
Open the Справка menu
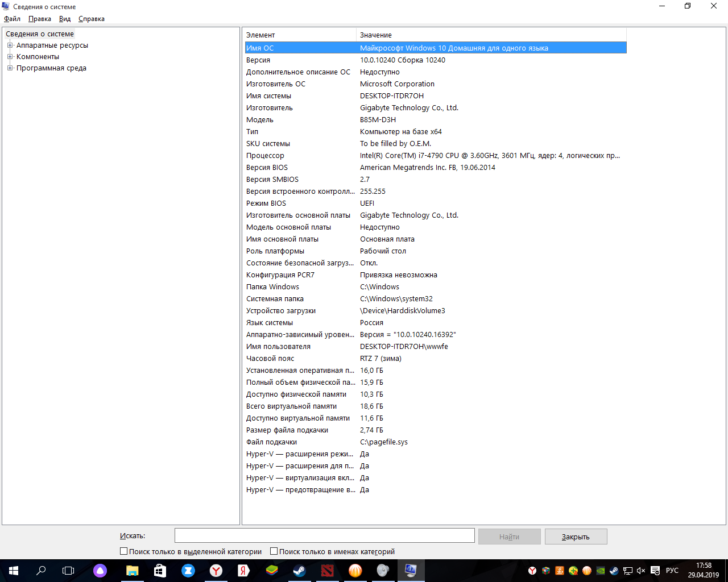(92, 19)
